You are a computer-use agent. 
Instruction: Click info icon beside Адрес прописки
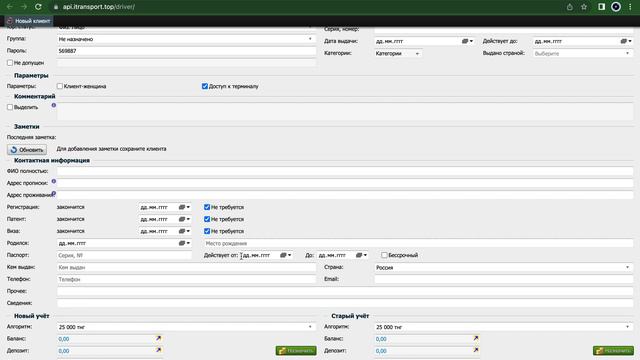point(53,181)
